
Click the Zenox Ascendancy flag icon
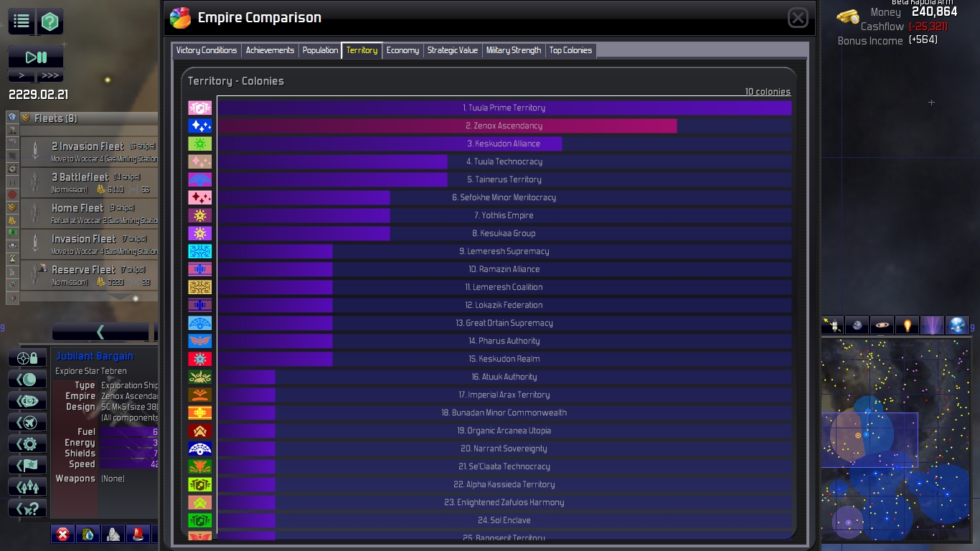click(x=200, y=126)
